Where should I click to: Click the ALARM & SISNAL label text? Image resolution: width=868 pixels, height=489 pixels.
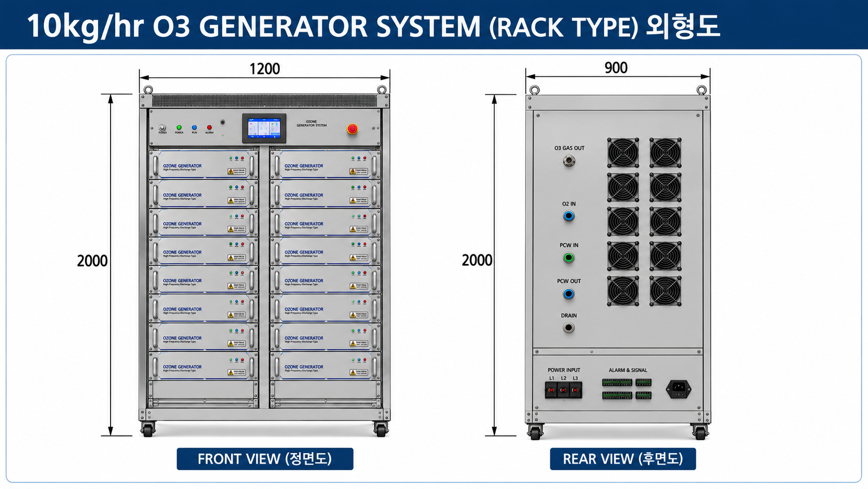coord(628,370)
